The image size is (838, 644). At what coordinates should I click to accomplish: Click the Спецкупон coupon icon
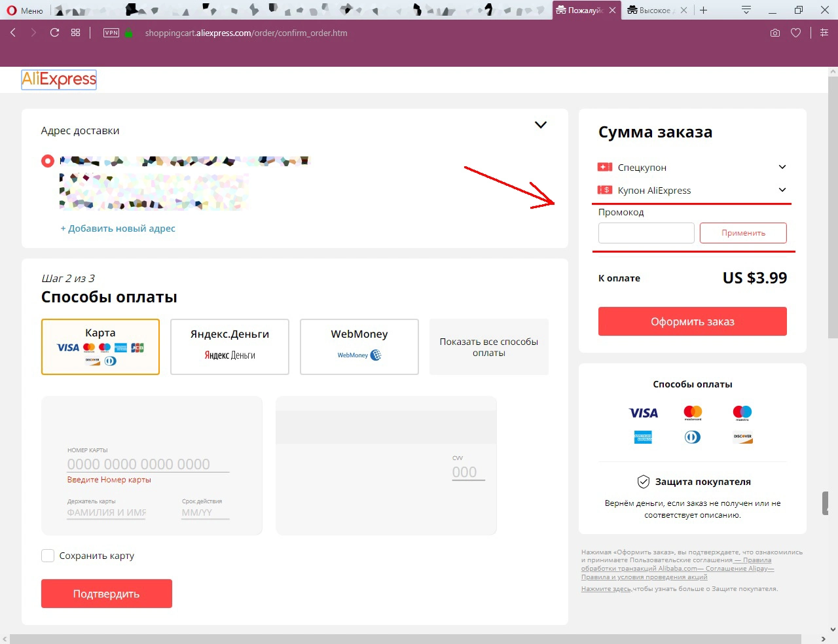[605, 167]
